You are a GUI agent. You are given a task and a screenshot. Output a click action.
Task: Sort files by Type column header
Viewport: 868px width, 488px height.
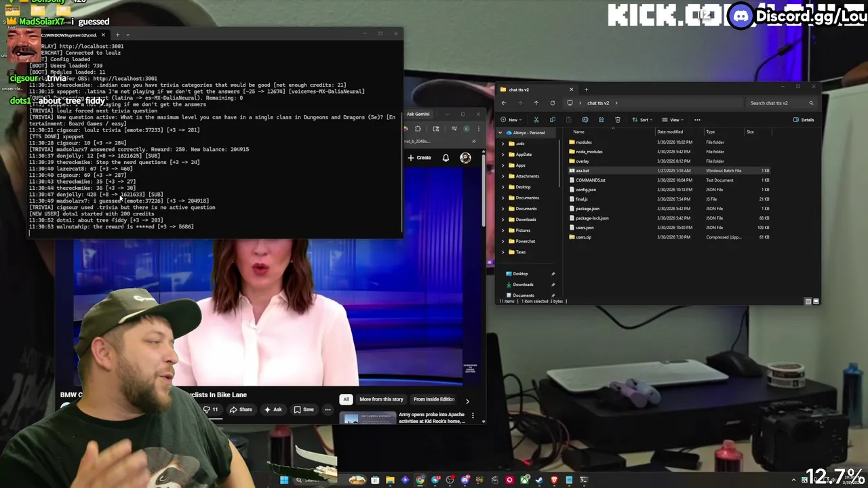coord(710,132)
